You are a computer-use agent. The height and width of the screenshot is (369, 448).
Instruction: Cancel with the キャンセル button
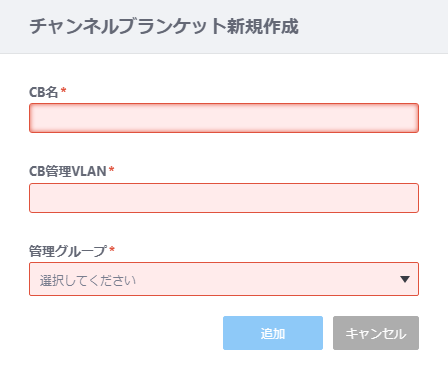(376, 333)
